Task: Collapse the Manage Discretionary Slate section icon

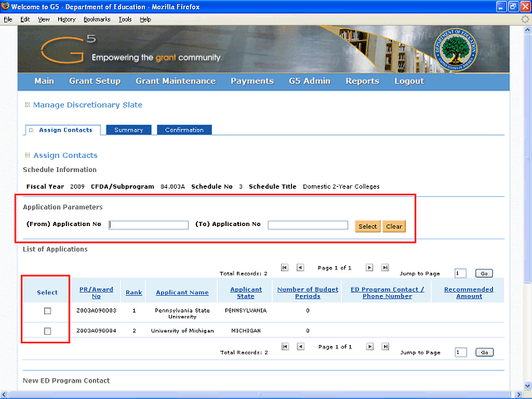Action: point(27,106)
